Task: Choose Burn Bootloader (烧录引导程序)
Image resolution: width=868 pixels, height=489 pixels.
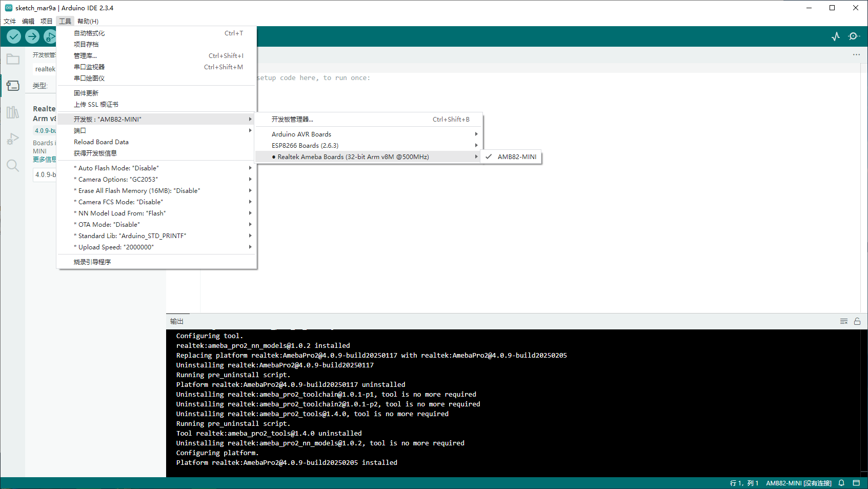Action: (156, 262)
